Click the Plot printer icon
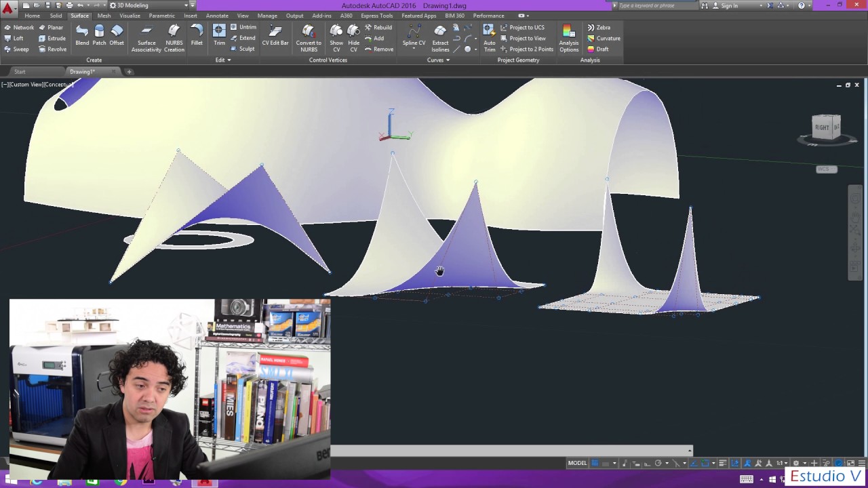Image resolution: width=868 pixels, height=488 pixels. pos(69,5)
